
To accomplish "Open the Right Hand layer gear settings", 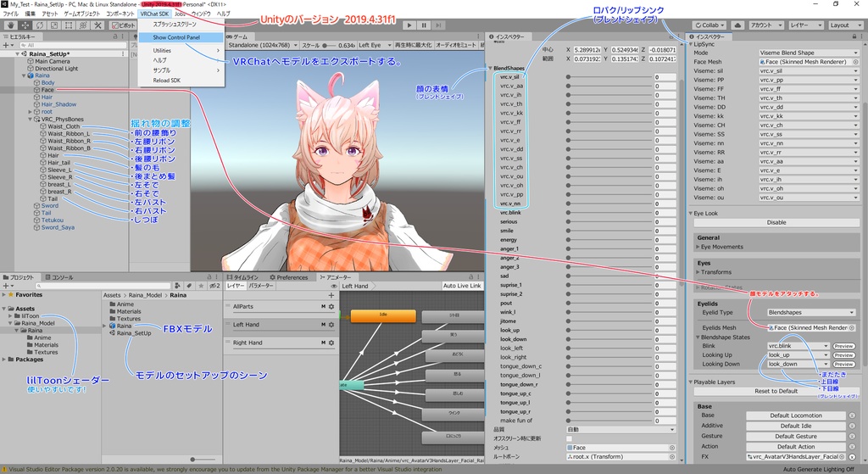I will 331,343.
